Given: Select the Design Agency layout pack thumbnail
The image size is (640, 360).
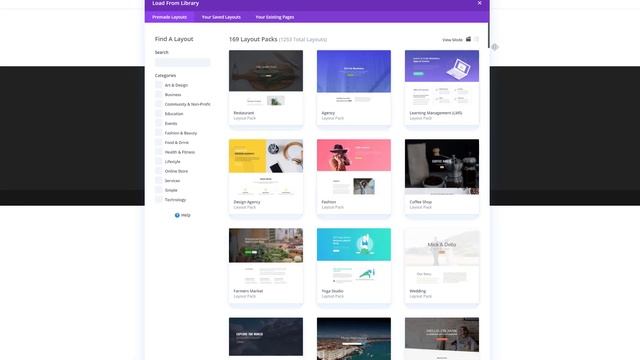Looking at the screenshot, I should (266, 167).
